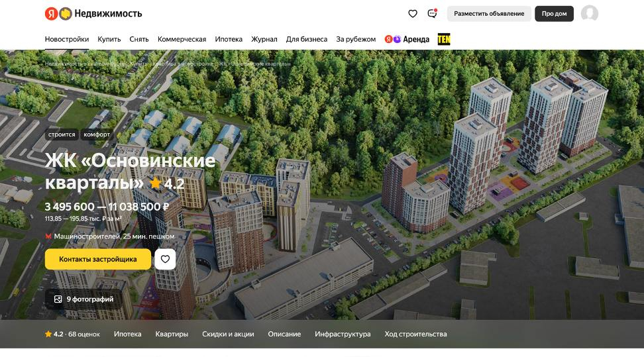Click the Скидки и акции tab
The width and height of the screenshot is (644, 357).
[228, 334]
